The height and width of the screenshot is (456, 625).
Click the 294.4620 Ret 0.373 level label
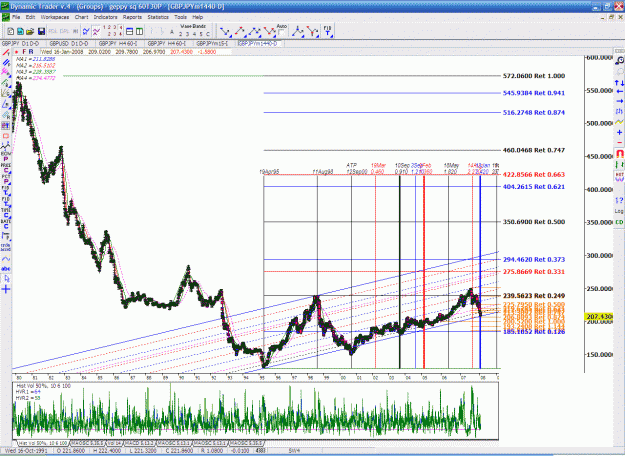coord(534,259)
